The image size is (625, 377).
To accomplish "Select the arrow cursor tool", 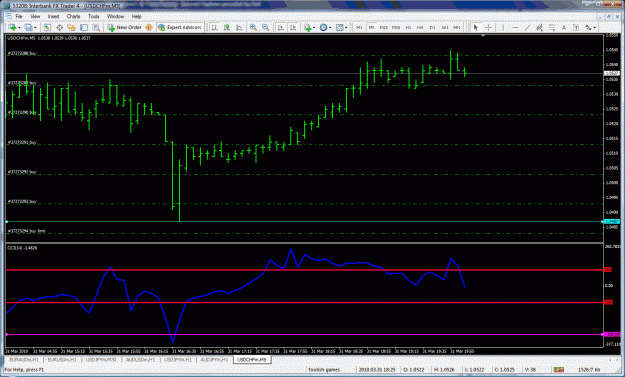I will 475,27.
